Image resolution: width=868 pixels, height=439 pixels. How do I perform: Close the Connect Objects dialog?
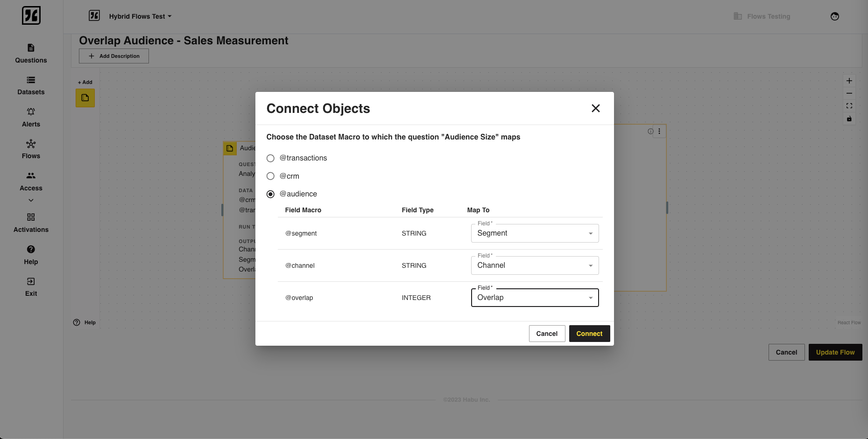click(x=596, y=108)
